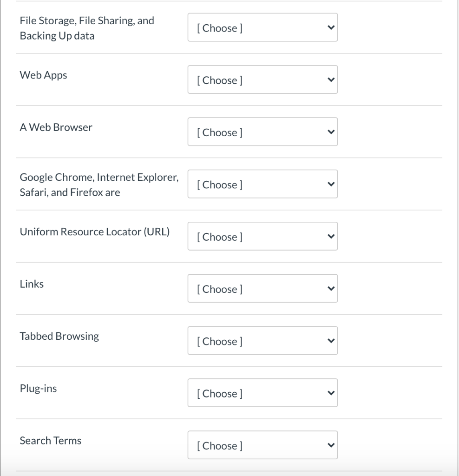This screenshot has width=459, height=476.
Task: Open the Tabbed Browsing dropdown
Action: coord(262,341)
